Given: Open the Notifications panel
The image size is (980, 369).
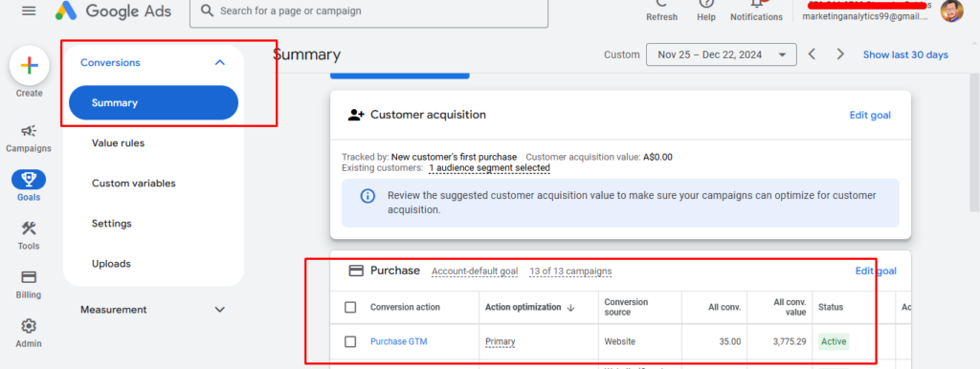Looking at the screenshot, I should (756, 11).
